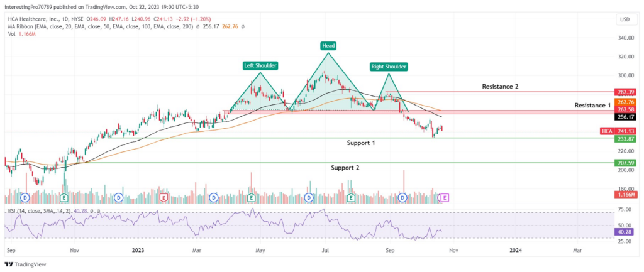Viewport: 644px width, 272px height.
Task: Click the 2024 label on time axis
Action: pos(516,249)
